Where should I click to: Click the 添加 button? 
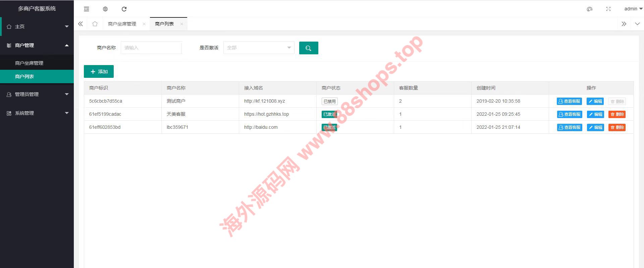[99, 71]
